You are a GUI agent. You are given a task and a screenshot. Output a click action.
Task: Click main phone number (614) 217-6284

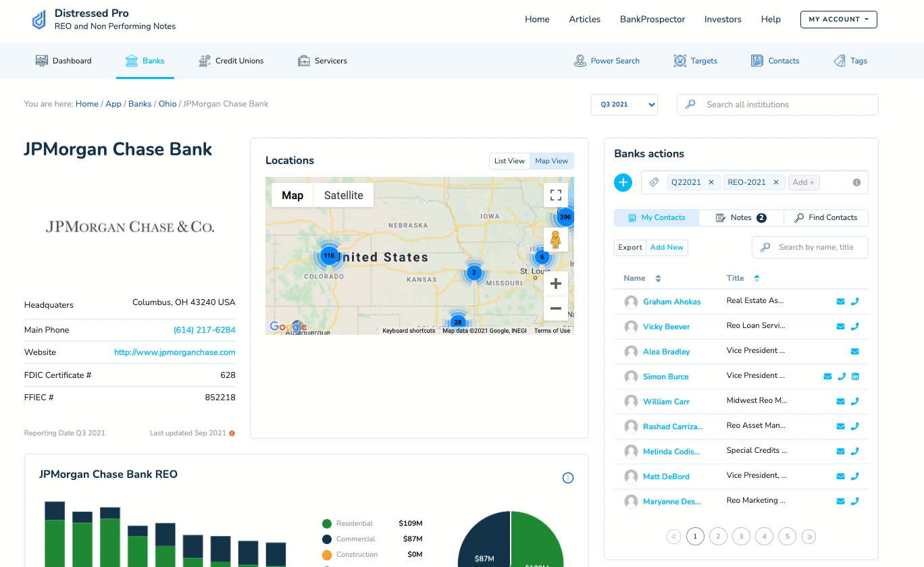point(205,330)
